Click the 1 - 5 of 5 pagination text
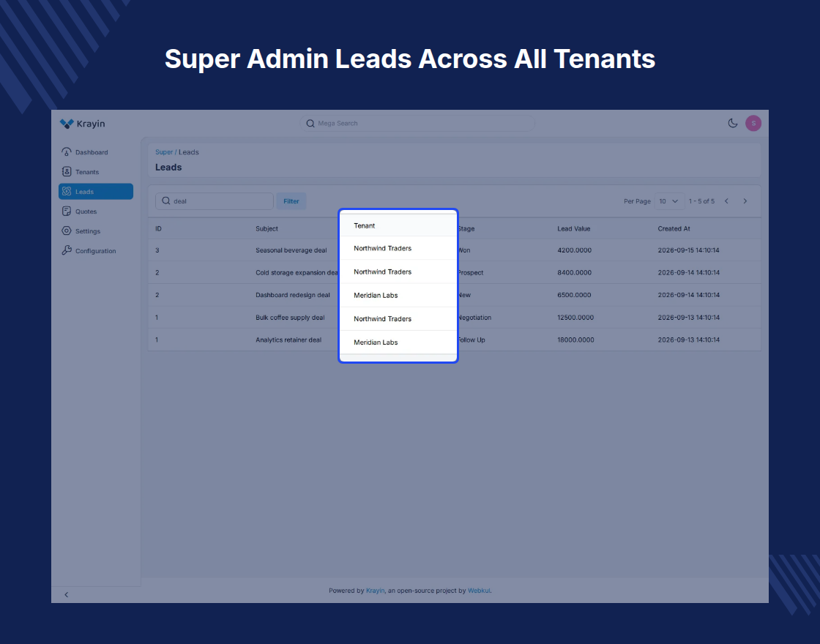The width and height of the screenshot is (820, 644). [701, 201]
